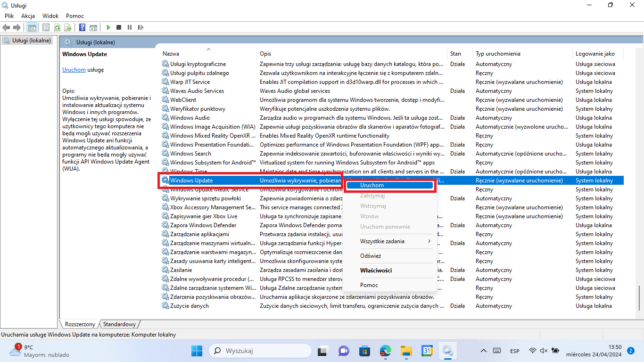
Task: Click the Forward arrow in the toolbar
Action: click(17, 27)
